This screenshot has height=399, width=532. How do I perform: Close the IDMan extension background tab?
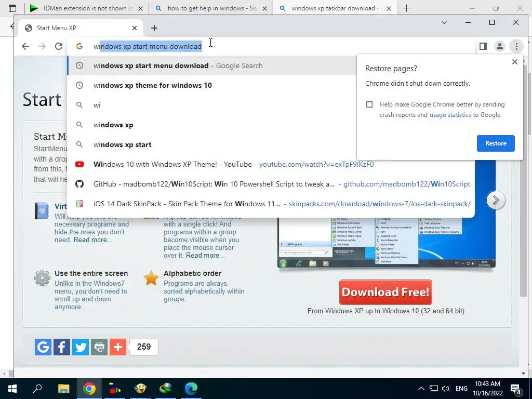point(140,8)
